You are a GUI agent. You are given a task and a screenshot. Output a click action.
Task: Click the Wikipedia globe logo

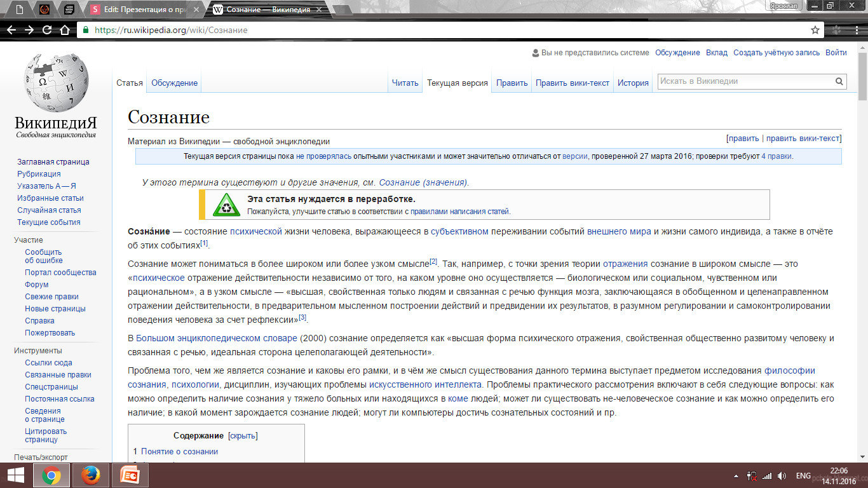coord(56,83)
